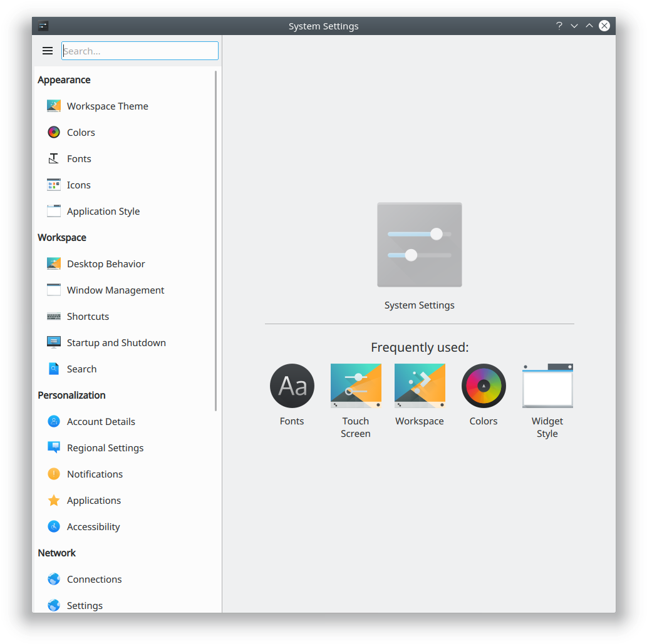Viewport: 647px width, 644px height.
Task: Click the titlebar dropdown chevron
Action: point(574,26)
